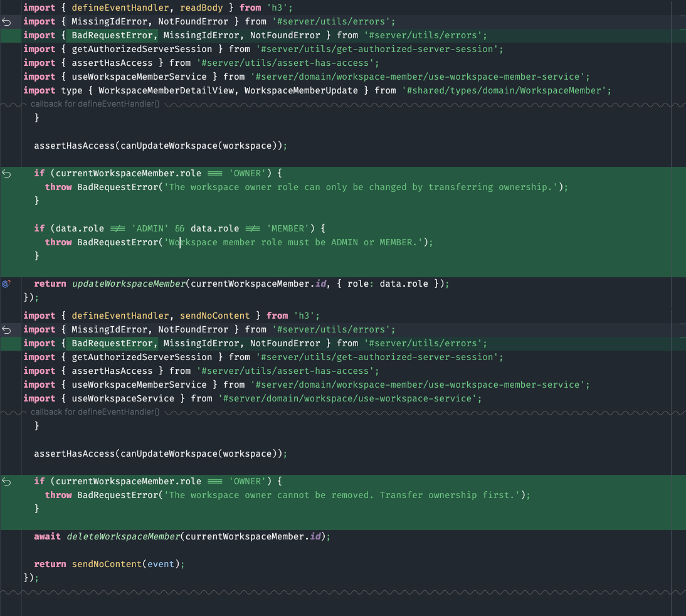Click the useWorkspaceService import identifier

coord(123,398)
